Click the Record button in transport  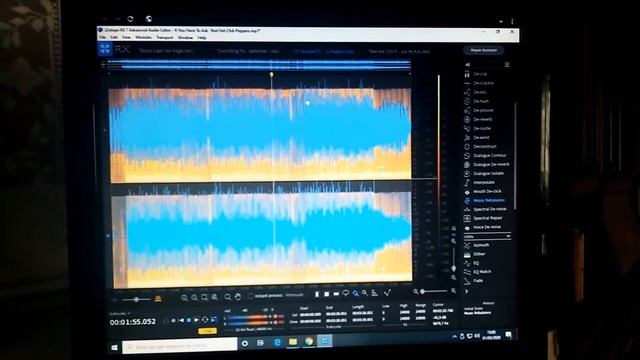pos(173,320)
